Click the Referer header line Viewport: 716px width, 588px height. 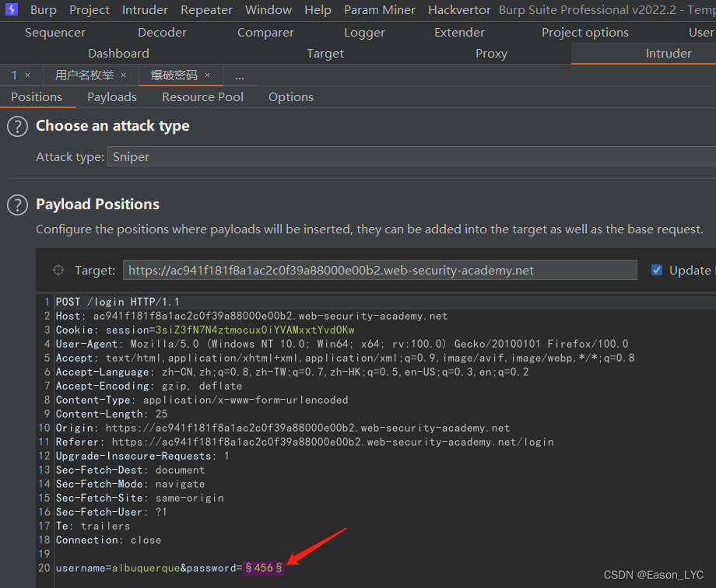point(304,442)
